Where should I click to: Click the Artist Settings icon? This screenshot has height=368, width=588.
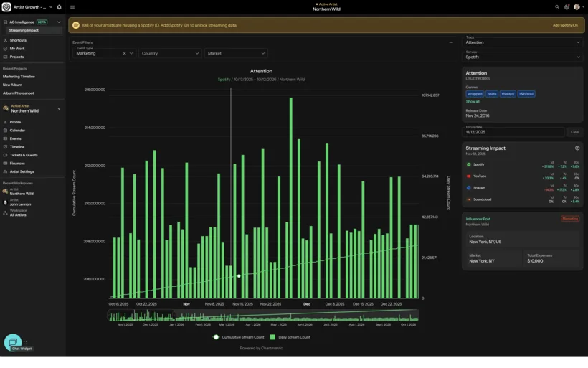[x=5, y=171]
